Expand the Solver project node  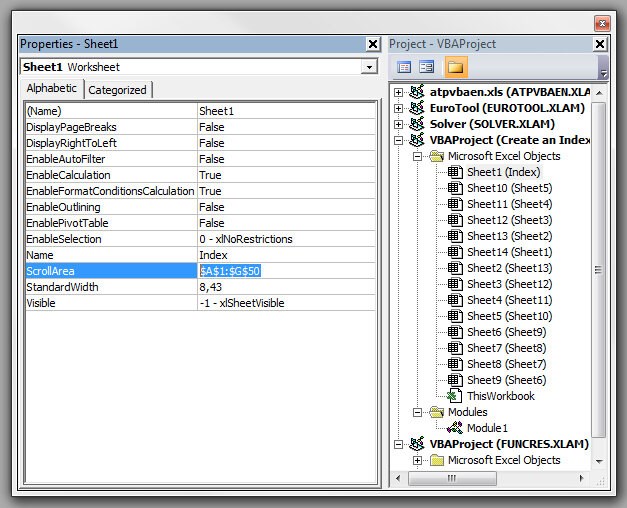tap(398, 124)
